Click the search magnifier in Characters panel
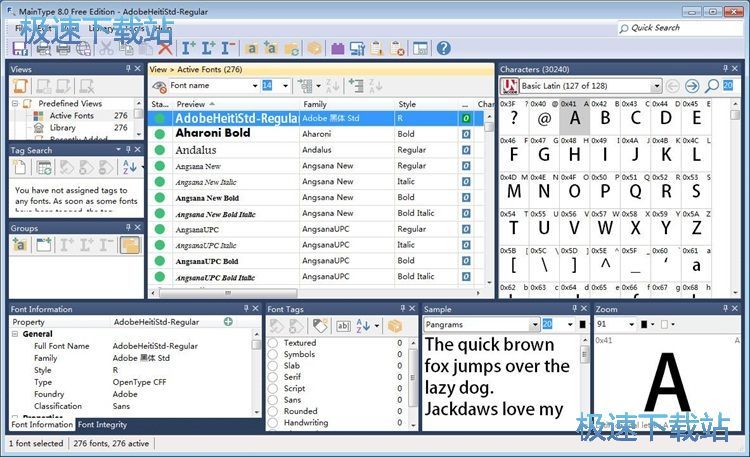 tap(711, 86)
